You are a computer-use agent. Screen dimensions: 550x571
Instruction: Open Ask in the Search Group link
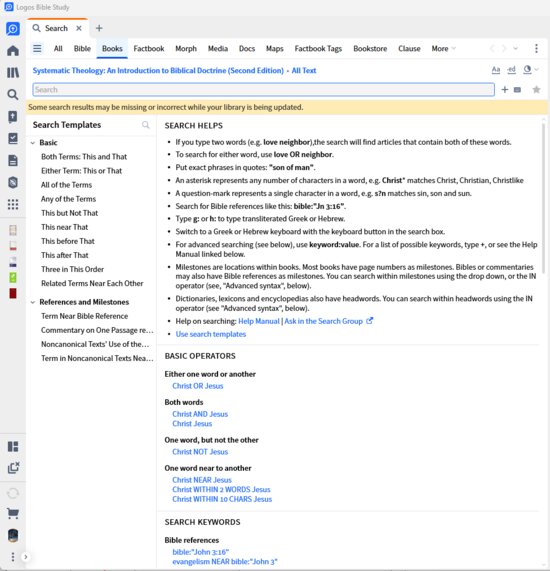tap(323, 321)
